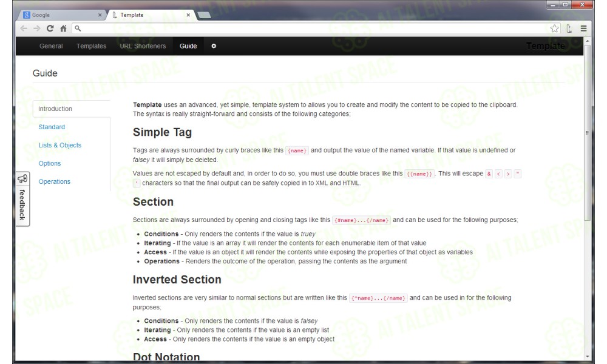Click the feedback megaphone icon

click(x=22, y=179)
